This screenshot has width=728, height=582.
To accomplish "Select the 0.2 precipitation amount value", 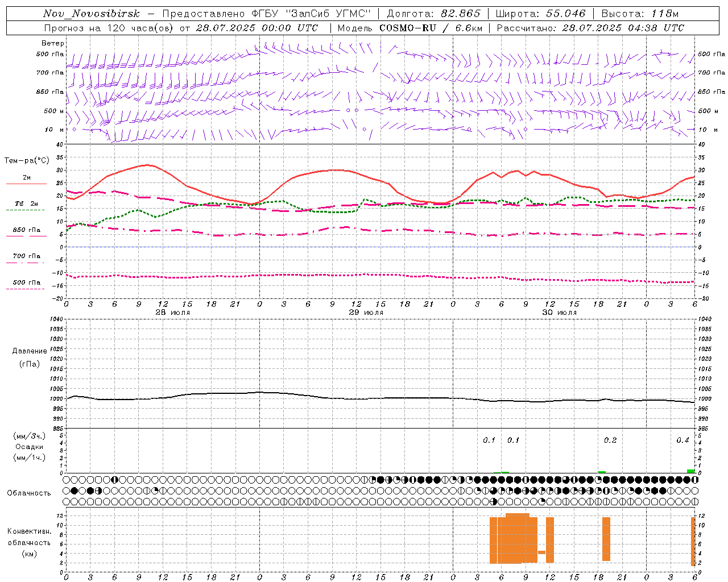I will pyautogui.click(x=610, y=440).
